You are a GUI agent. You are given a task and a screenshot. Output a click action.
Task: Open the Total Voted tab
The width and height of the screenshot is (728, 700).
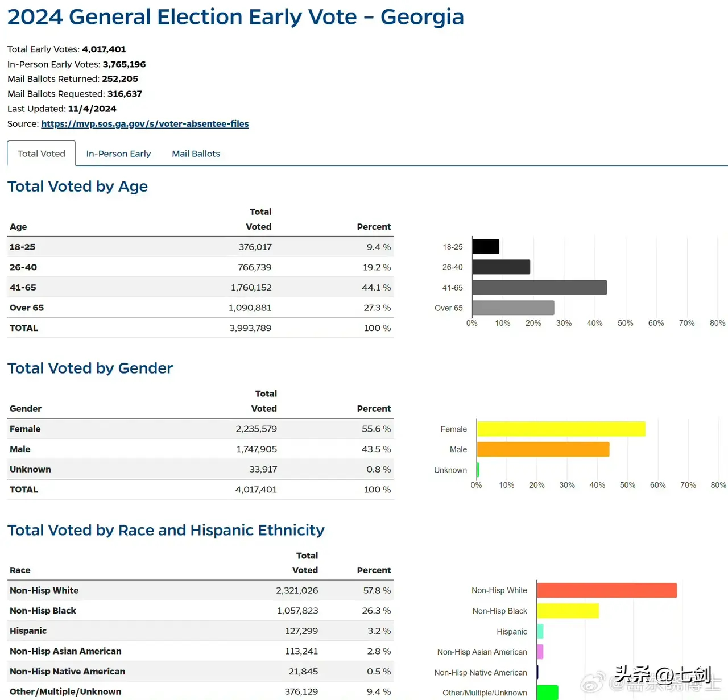(42, 154)
